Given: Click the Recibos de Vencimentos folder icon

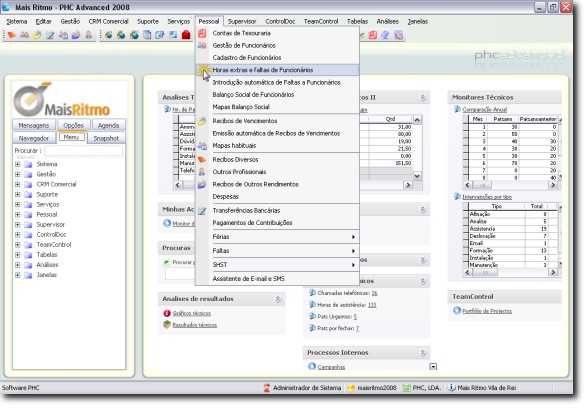Looking at the screenshot, I should [x=202, y=121].
